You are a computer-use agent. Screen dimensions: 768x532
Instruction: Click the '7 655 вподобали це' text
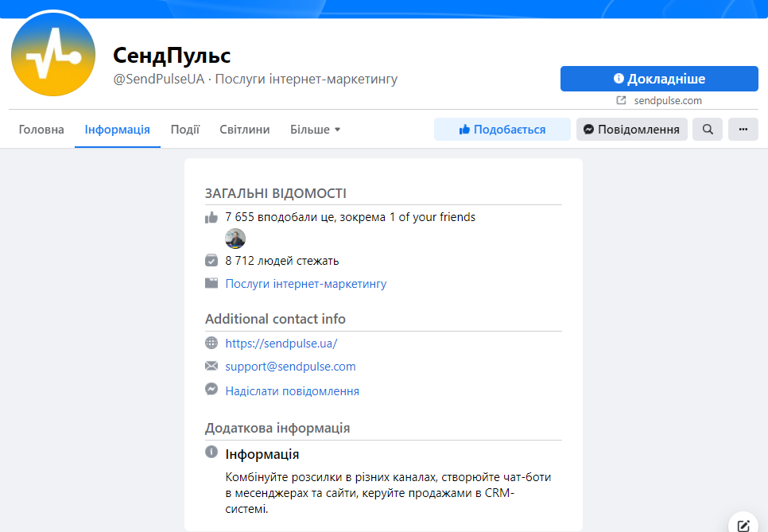pos(280,217)
